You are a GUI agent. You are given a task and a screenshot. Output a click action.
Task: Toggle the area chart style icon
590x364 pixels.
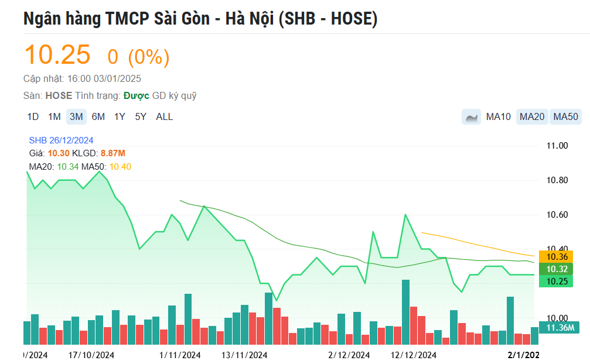pos(471,117)
